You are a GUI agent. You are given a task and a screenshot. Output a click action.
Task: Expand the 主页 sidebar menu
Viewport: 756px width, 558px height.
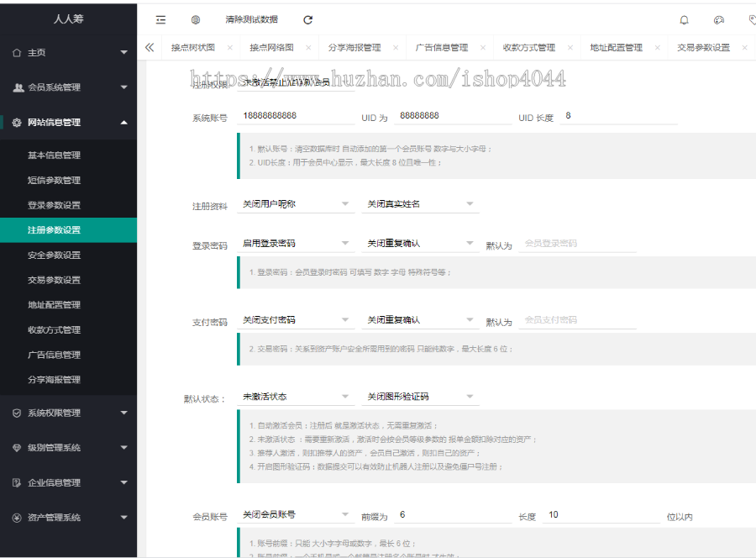[x=124, y=52]
